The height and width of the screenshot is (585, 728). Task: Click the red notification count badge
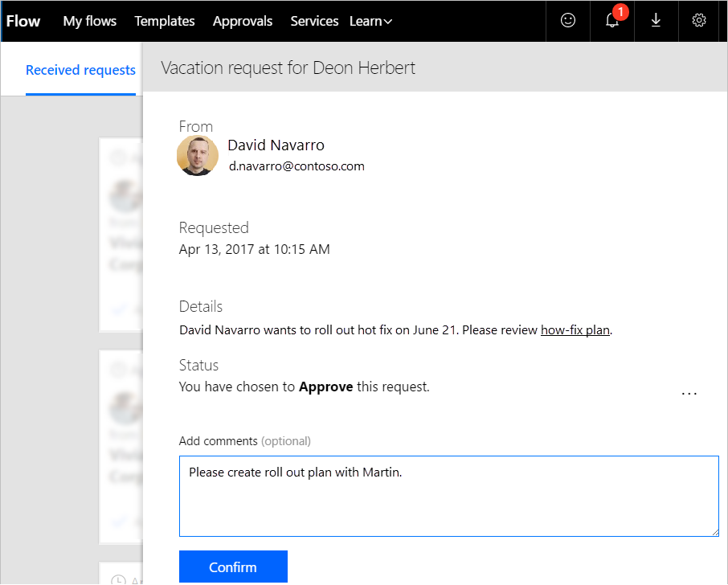click(x=620, y=12)
